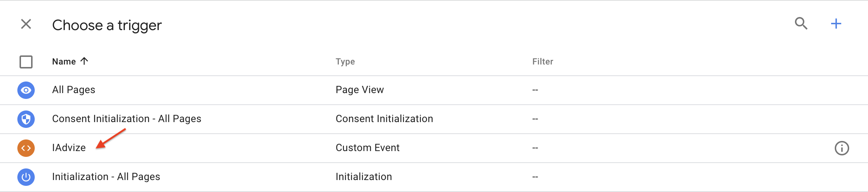Image resolution: width=868 pixels, height=192 pixels.
Task: Toggle the select-all triggers checkbox
Action: (26, 62)
